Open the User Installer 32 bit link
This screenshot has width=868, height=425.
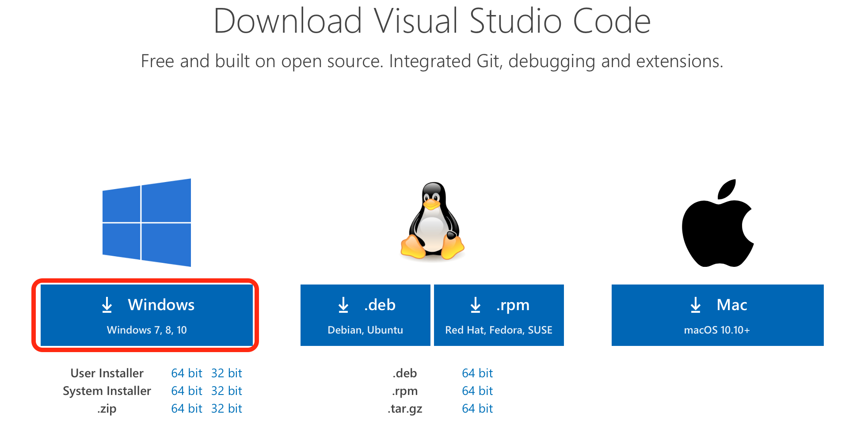226,373
